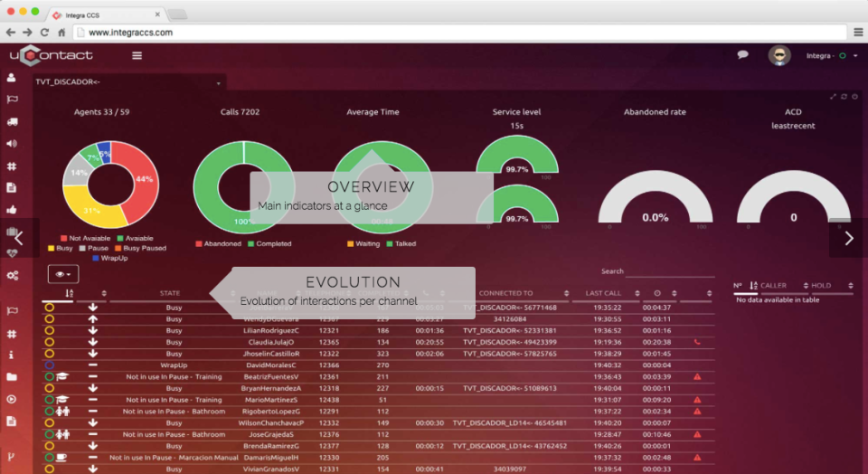
Task: Go to previous dashboard slide arrow
Action: [19, 238]
